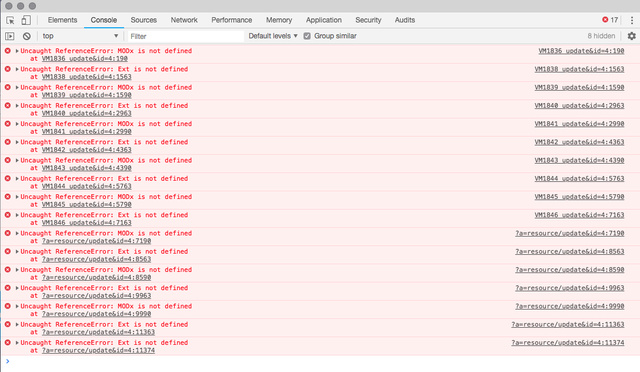Expand the MODx error at VM1841 line 2990
The image size is (640, 372).
click(17, 124)
